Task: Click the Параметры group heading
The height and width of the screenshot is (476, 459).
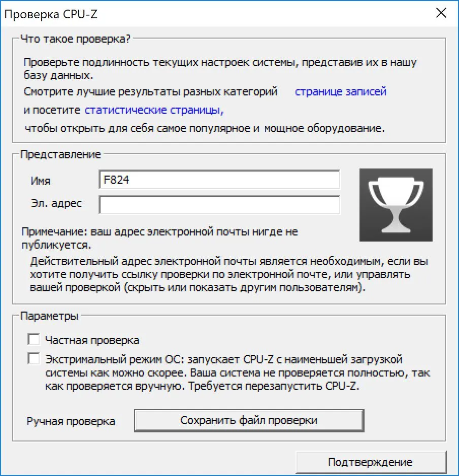Action: [50, 316]
